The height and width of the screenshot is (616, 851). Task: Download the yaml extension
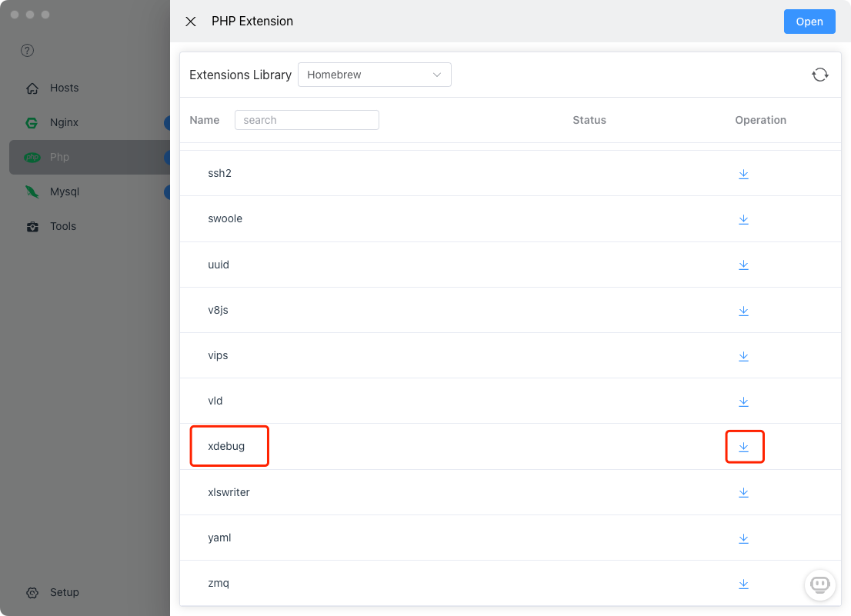(743, 538)
